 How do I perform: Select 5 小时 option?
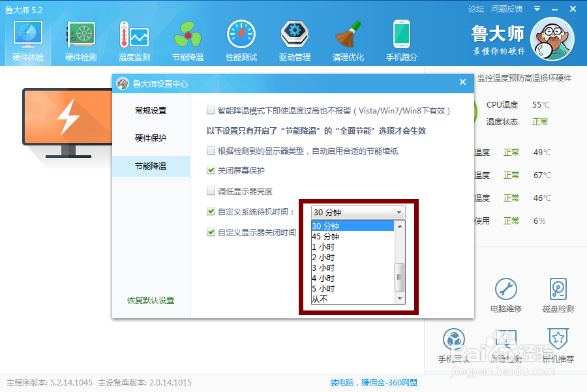pos(353,289)
